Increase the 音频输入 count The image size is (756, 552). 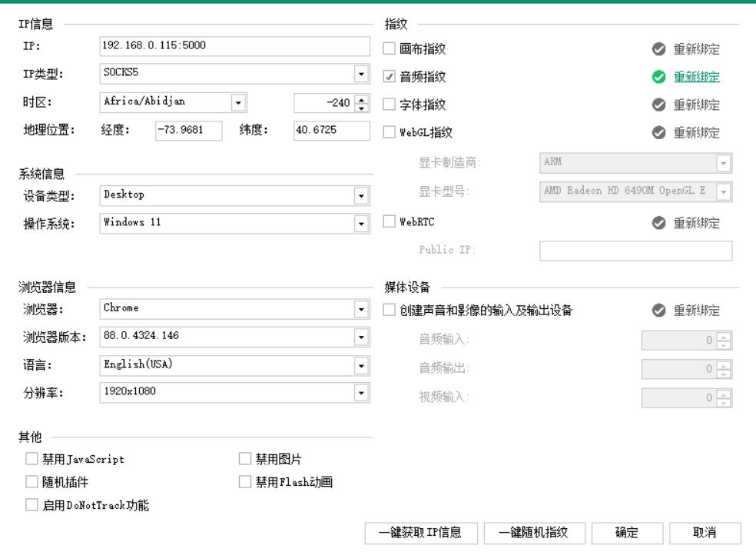pyautogui.click(x=724, y=336)
